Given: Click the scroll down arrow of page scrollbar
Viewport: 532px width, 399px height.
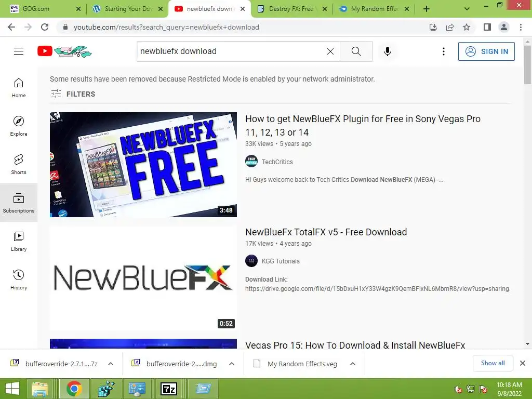Looking at the screenshot, I should click(x=527, y=344).
